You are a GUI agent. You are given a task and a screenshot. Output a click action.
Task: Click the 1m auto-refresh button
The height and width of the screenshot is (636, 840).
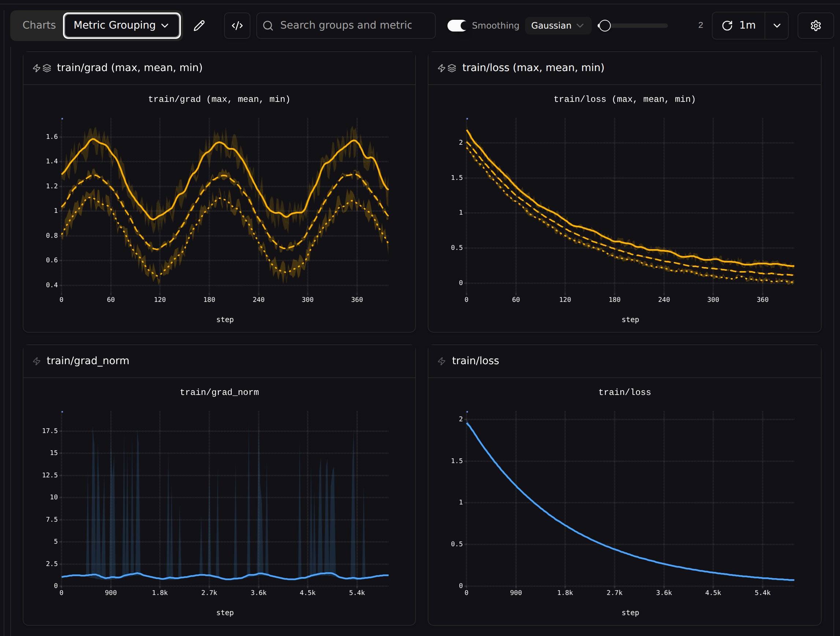tap(739, 25)
